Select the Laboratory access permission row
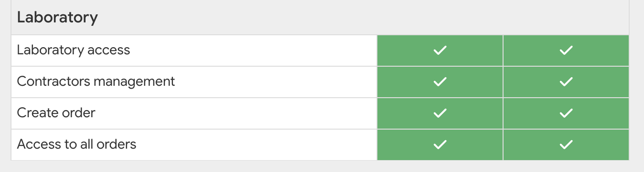The width and height of the screenshot is (644, 172). 320,51
